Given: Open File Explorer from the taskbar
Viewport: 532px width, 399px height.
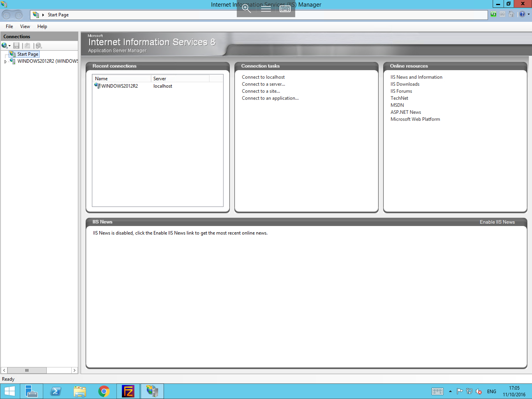Looking at the screenshot, I should [x=80, y=391].
